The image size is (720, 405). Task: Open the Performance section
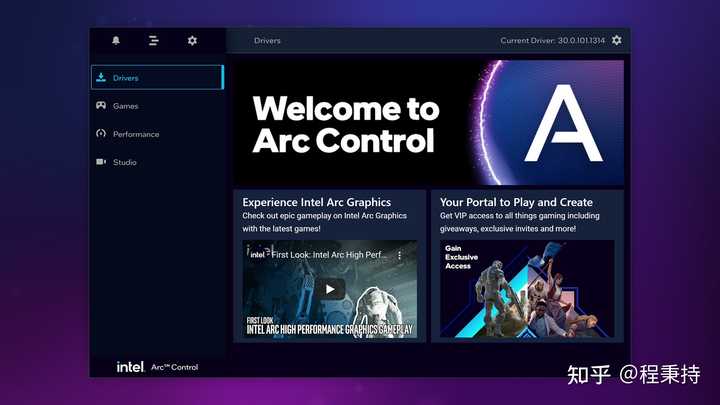tap(158, 134)
